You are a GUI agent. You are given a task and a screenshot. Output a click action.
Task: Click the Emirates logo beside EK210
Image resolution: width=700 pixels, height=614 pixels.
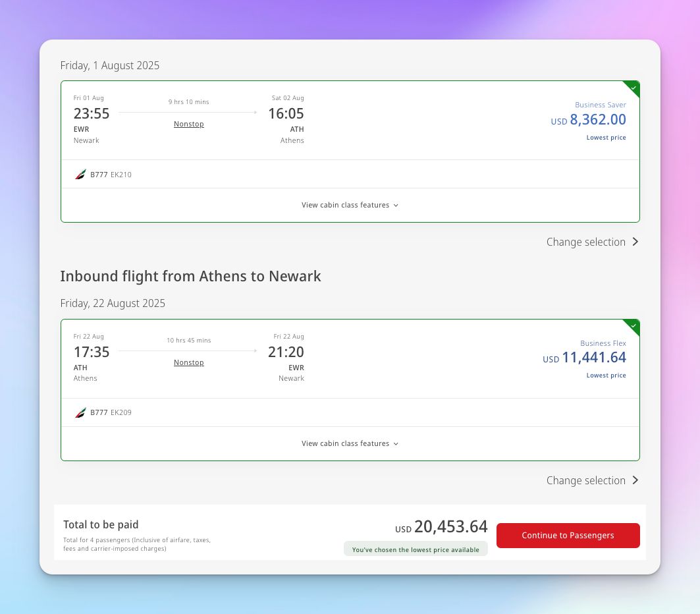tap(80, 175)
